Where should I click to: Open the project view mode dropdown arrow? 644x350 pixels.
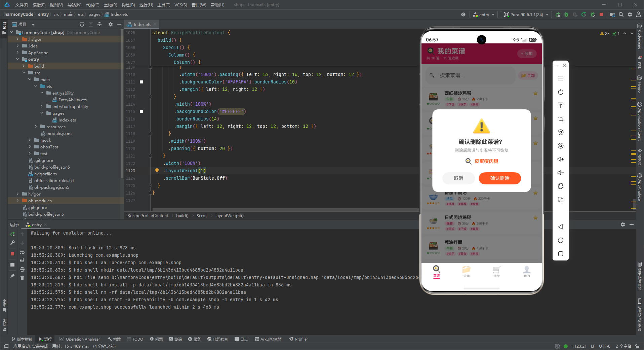click(33, 24)
